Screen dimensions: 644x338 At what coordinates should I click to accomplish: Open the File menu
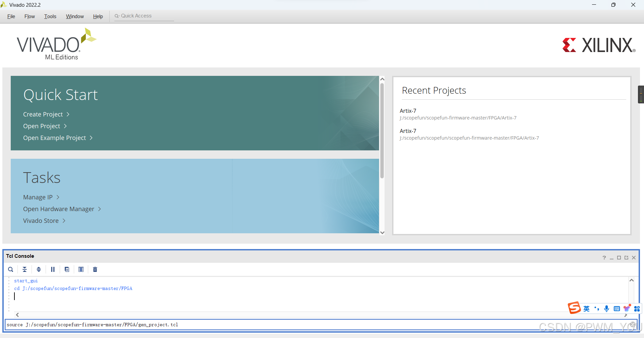click(11, 16)
